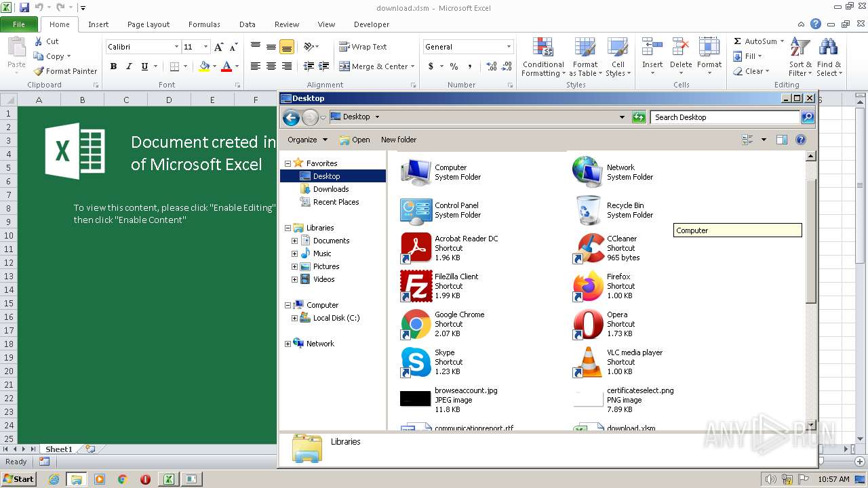868x488 pixels.
Task: Open the File tab
Action: (x=19, y=24)
